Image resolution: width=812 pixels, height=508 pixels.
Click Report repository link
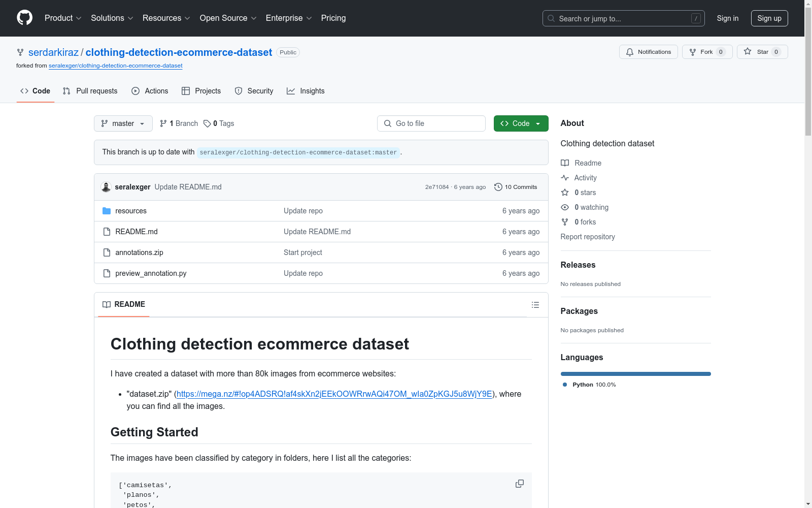point(588,237)
